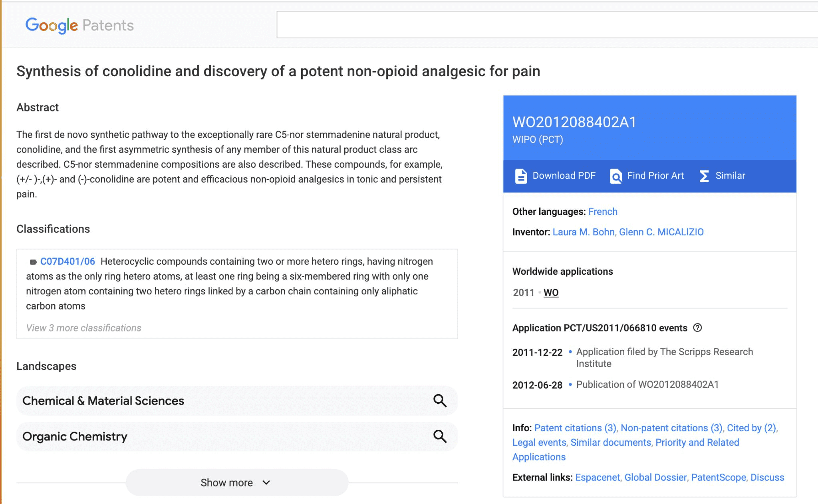
Task: Click the patent search input field
Action: [x=547, y=25]
